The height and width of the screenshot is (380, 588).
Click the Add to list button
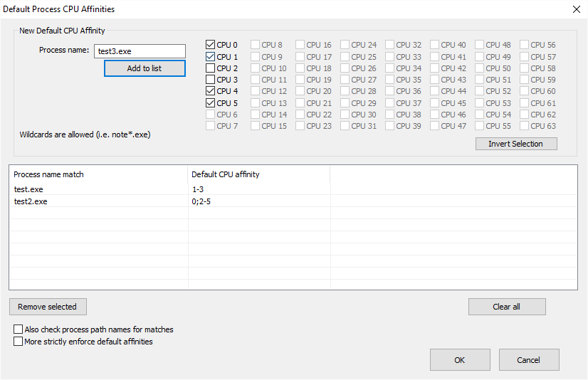click(145, 68)
